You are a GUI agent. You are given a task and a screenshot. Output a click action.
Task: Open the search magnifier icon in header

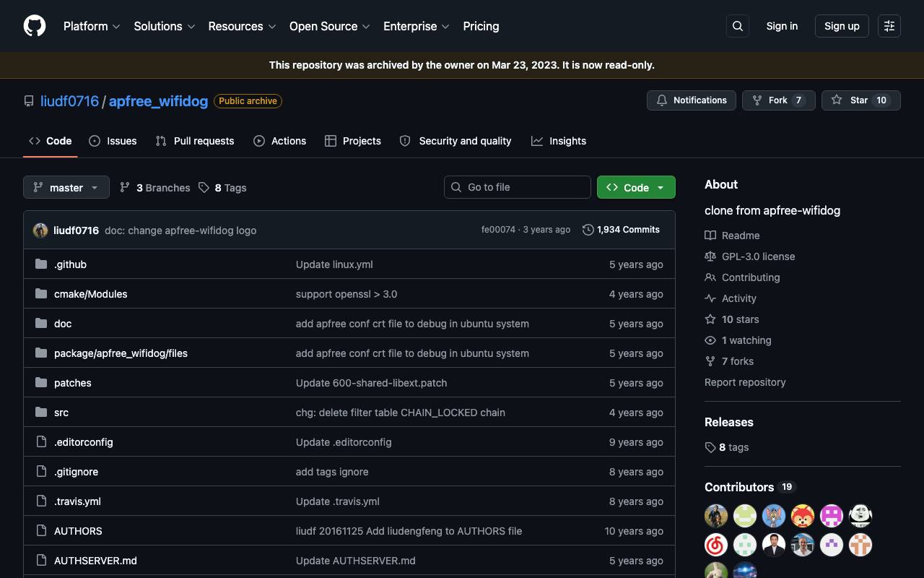click(738, 26)
